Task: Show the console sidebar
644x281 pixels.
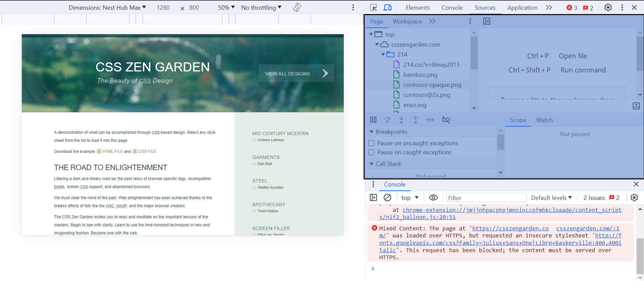Action: 373,198
